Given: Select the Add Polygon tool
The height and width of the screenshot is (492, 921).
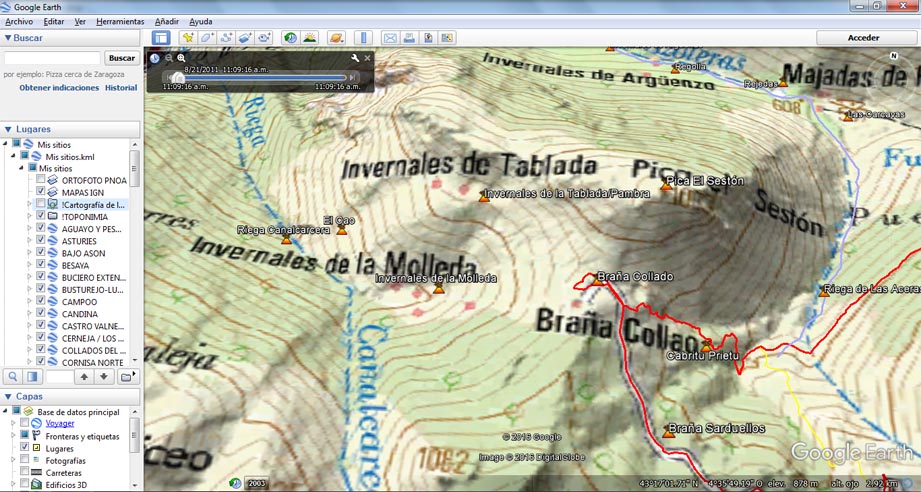Looking at the screenshot, I should pyautogui.click(x=207, y=38).
